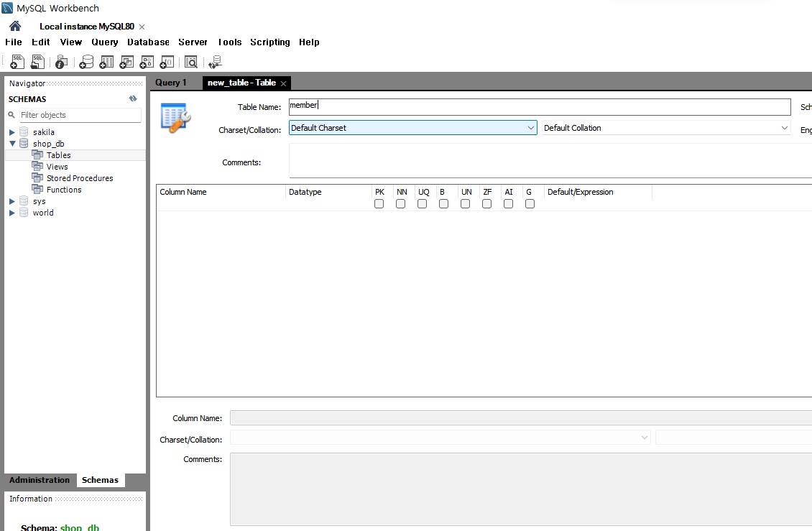
Task: Open a new SQL tab icon
Action: pos(17,63)
